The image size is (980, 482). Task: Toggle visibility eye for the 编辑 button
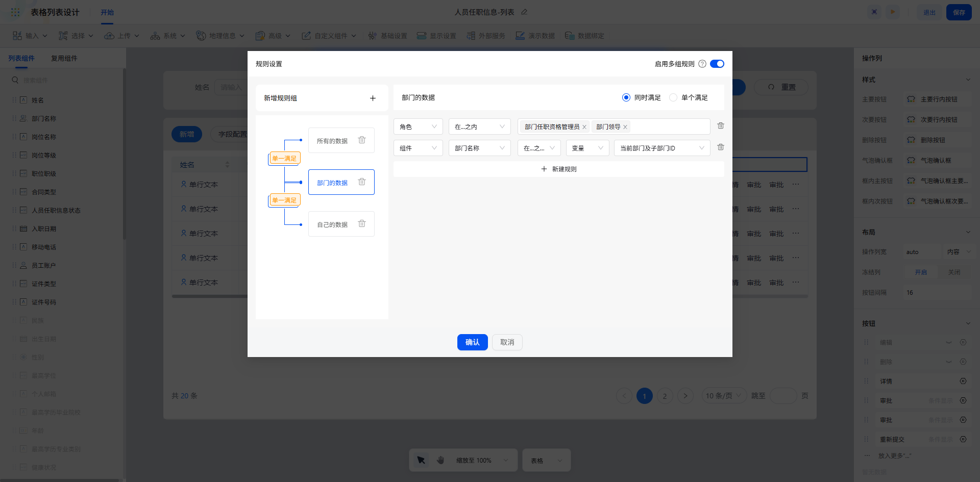949,342
